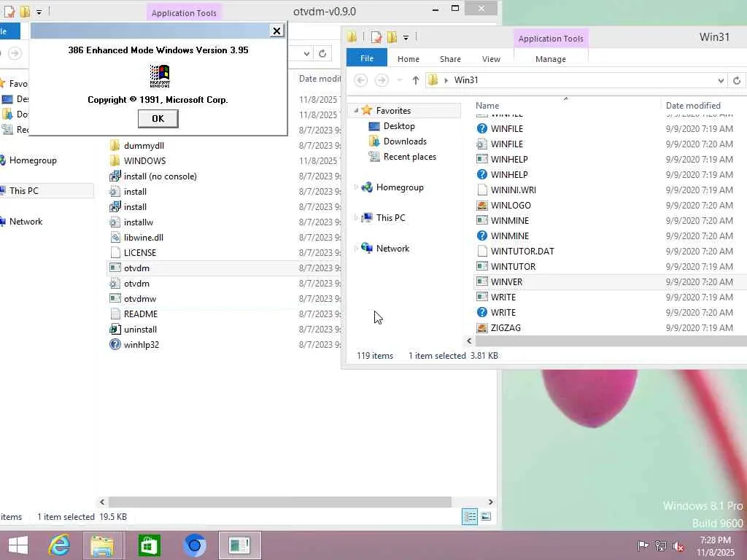
Task: Select the WINVER application icon
Action: click(482, 281)
